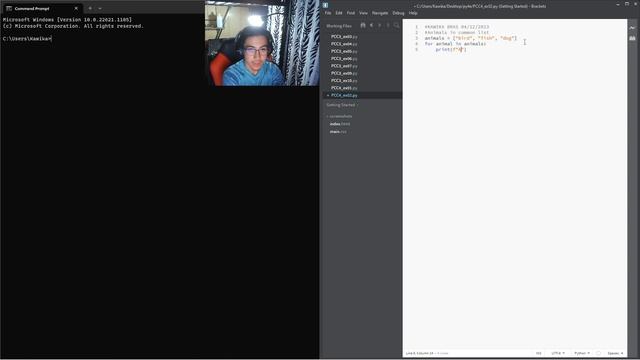
Task: Select the active PCC4_ex02.py working file
Action: click(344, 95)
